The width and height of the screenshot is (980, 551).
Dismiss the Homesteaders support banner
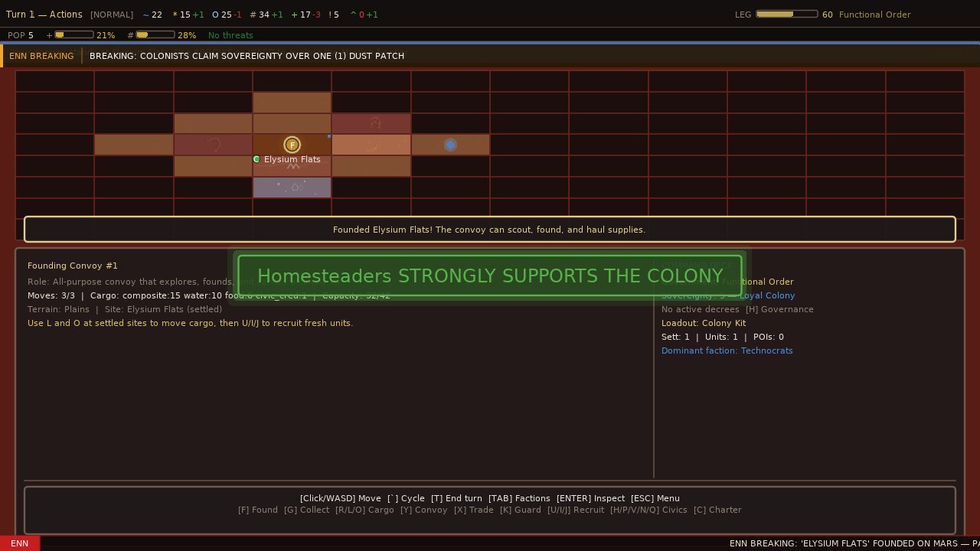[490, 276]
